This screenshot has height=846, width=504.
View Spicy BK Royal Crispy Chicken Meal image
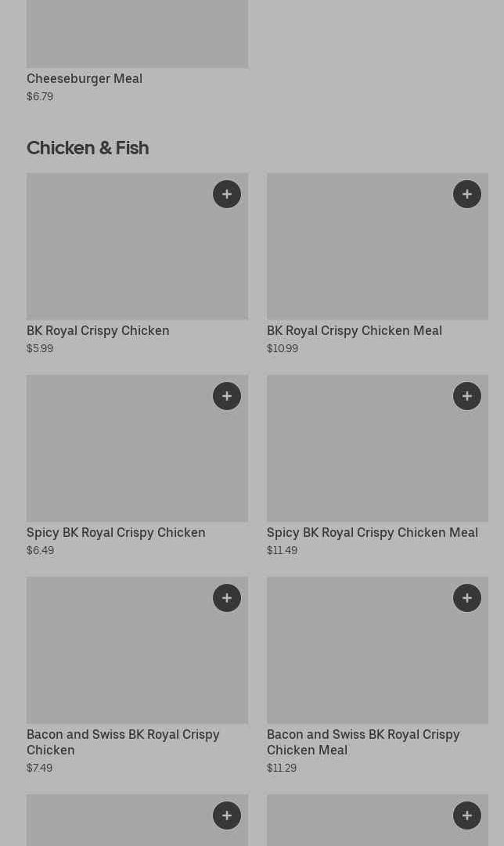(x=377, y=448)
